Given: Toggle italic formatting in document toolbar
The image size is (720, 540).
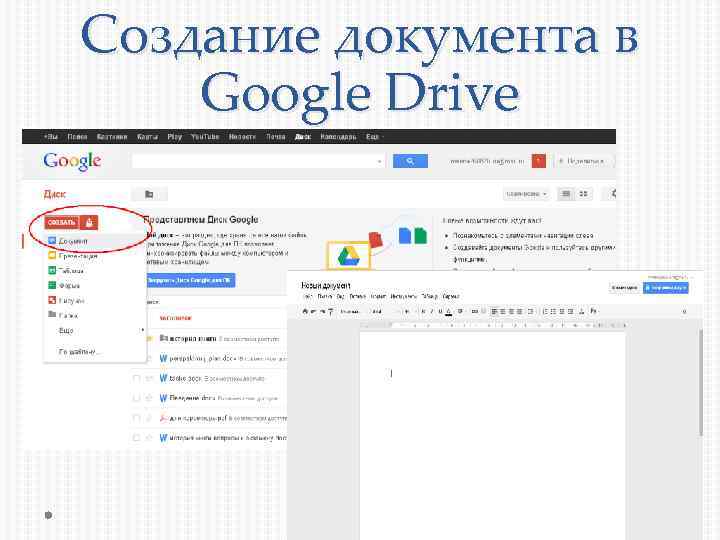Looking at the screenshot, I should [431, 311].
